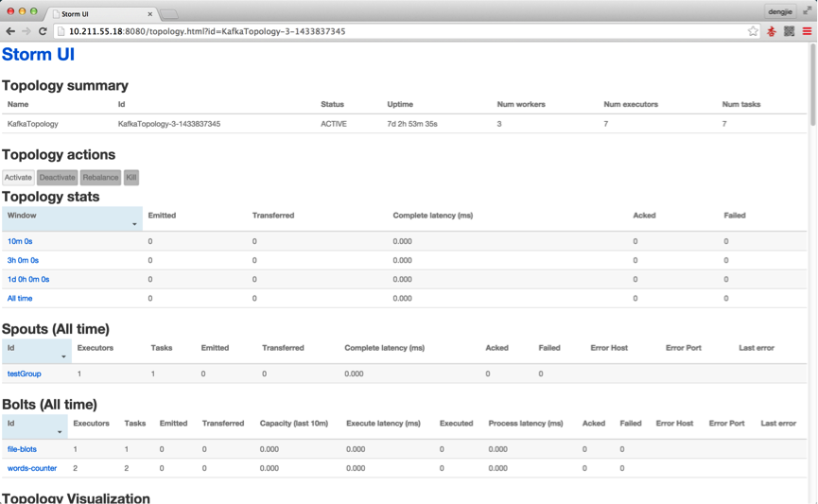Sort Bolts table by Capacity (last 10m)
818x504 pixels.
coord(294,423)
